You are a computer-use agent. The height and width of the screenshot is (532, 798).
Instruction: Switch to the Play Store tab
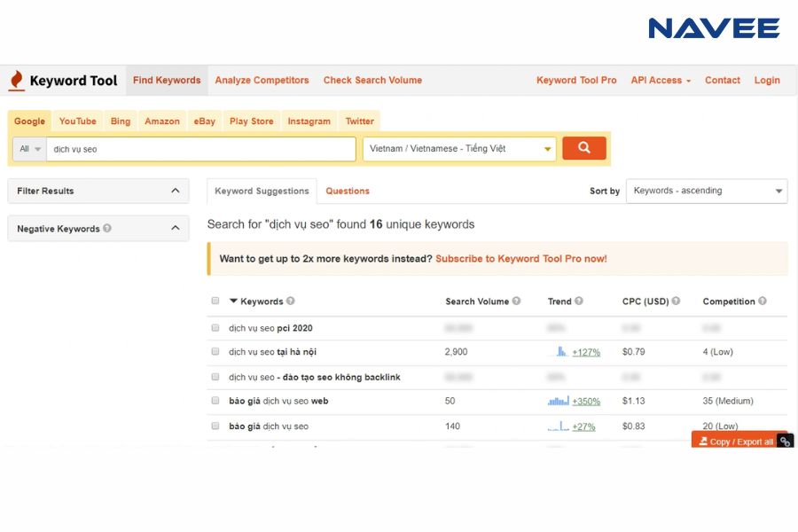click(252, 121)
